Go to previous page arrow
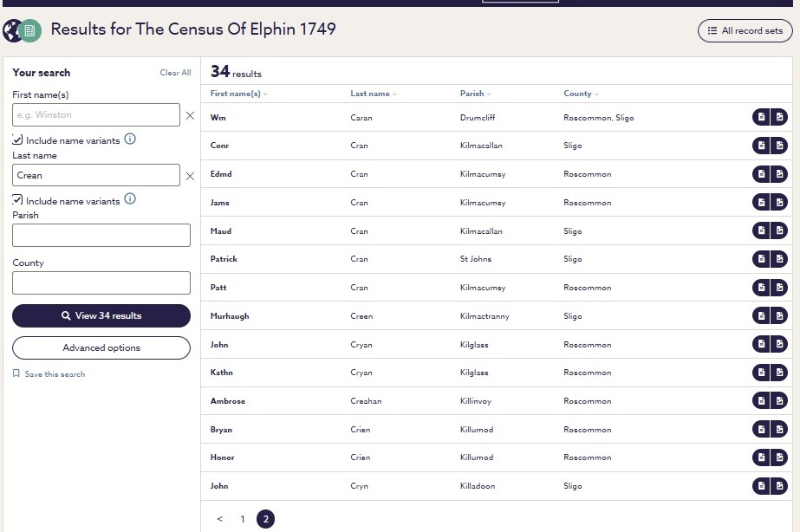Image resolution: width=800 pixels, height=532 pixels. (x=220, y=519)
